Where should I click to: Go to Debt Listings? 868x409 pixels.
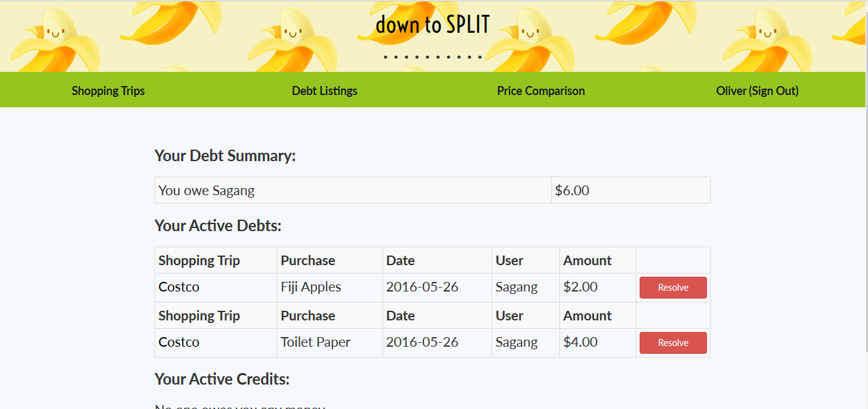(325, 91)
